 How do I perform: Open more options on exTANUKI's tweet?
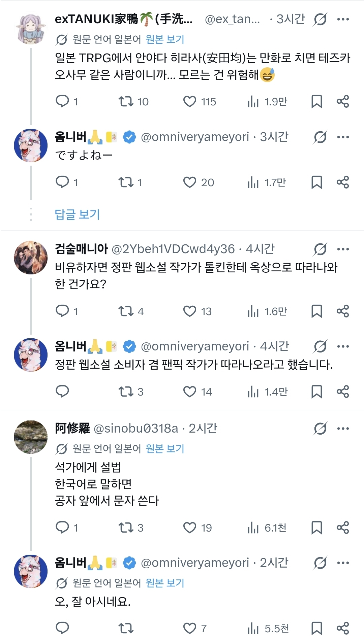343,19
